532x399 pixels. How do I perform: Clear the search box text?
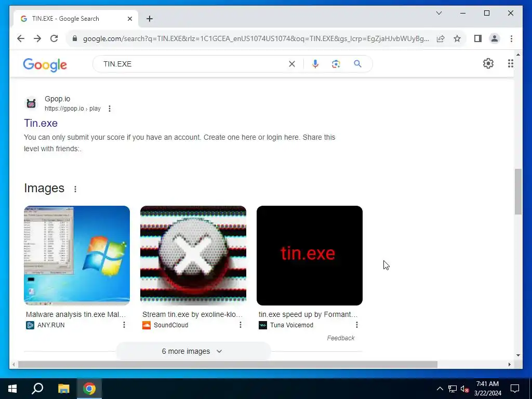pos(292,64)
